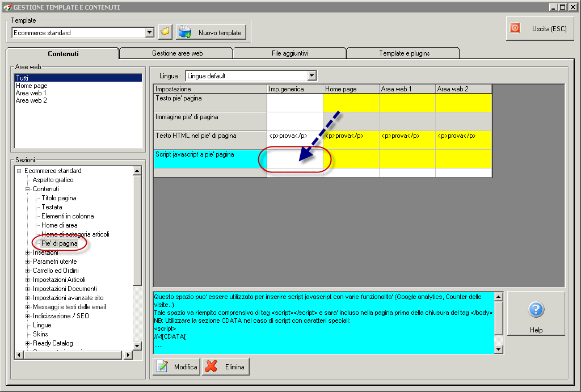Screen dimensions: 581x392
Task: Select the Script javascript a pie' pagina row
Action: pyautogui.click(x=210, y=159)
